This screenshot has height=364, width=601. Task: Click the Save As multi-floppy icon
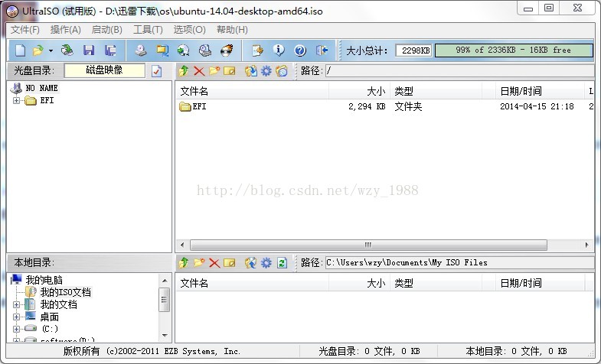click(111, 50)
